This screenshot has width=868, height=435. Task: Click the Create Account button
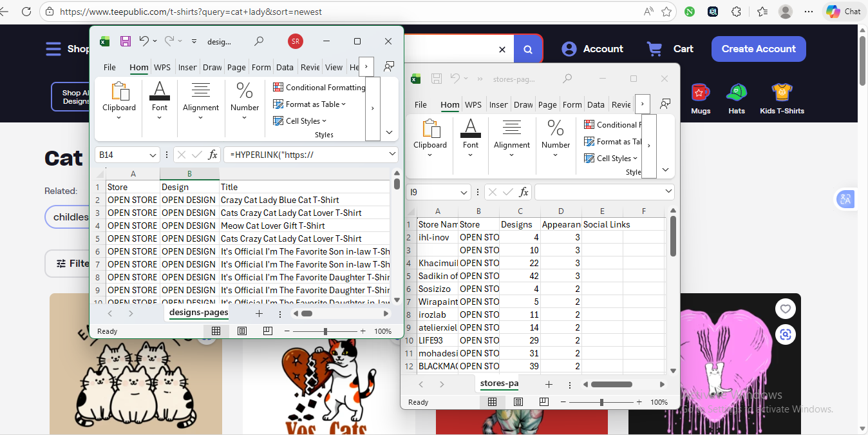point(759,49)
